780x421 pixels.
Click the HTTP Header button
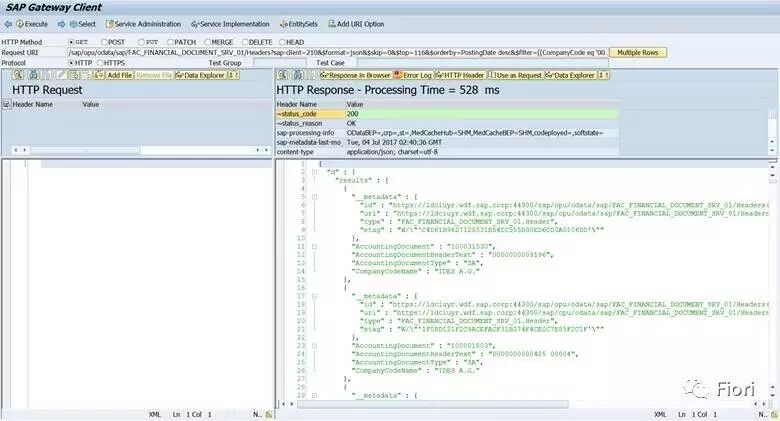(460, 75)
